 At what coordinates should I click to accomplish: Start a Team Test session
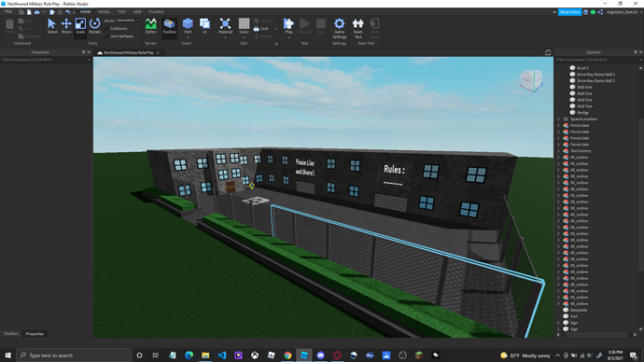click(x=358, y=28)
